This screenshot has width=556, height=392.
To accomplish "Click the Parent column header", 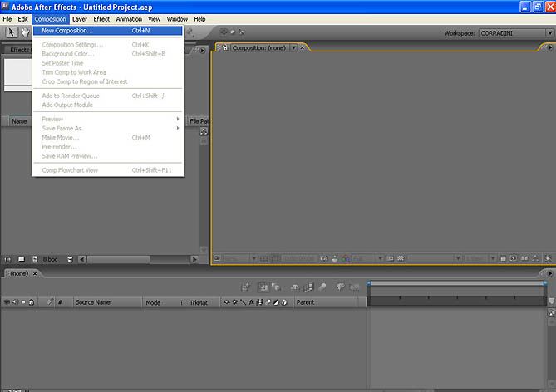I will tap(305, 302).
